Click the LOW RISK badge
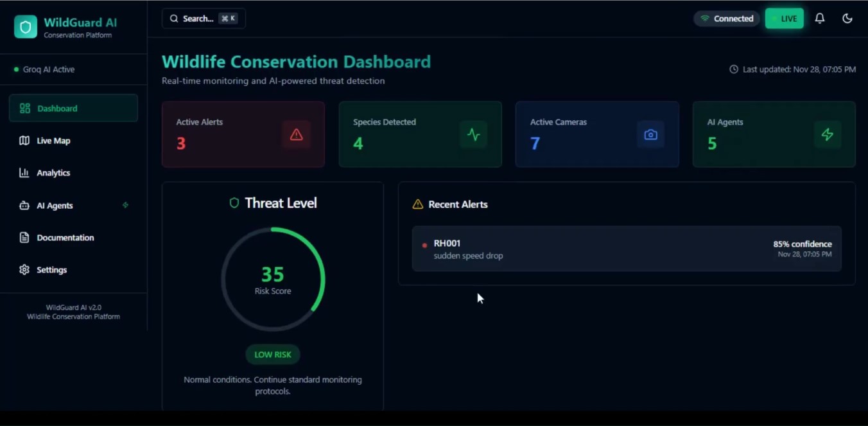The image size is (868, 426). click(272, 354)
